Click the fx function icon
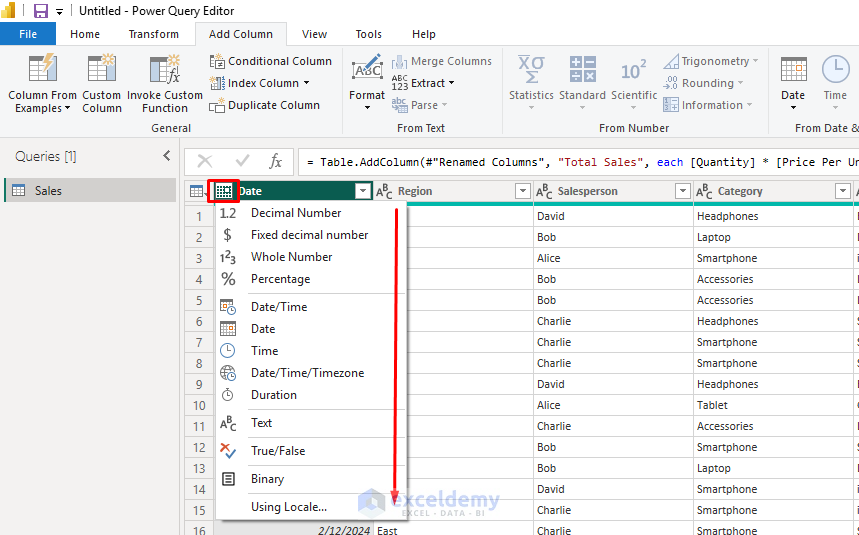 pos(275,162)
